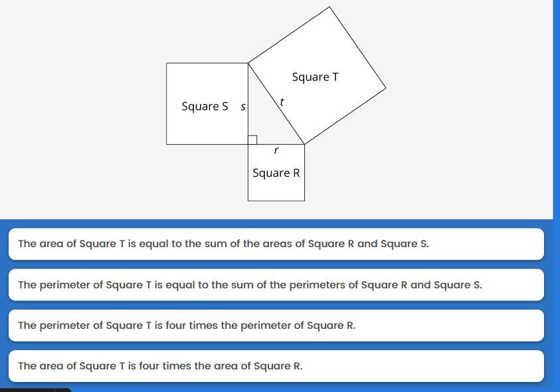Select 'area of Square T is four times' answer
This screenshot has width=560, height=392.
pyautogui.click(x=276, y=366)
